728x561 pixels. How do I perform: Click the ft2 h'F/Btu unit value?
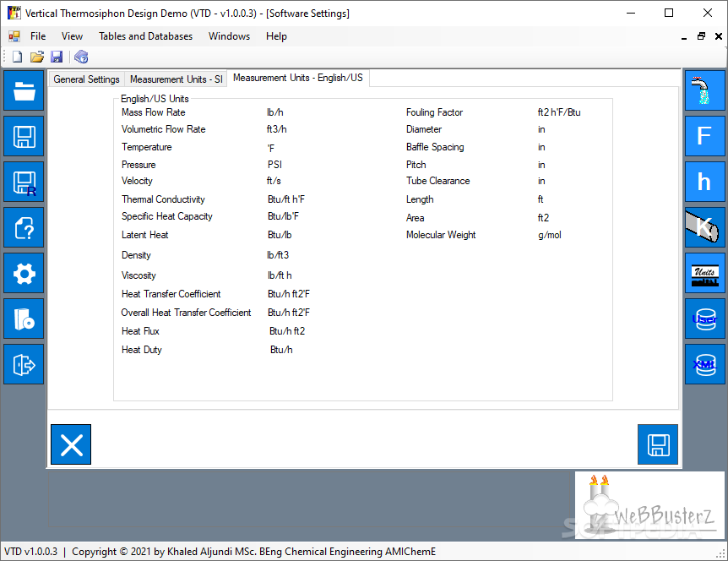559,112
